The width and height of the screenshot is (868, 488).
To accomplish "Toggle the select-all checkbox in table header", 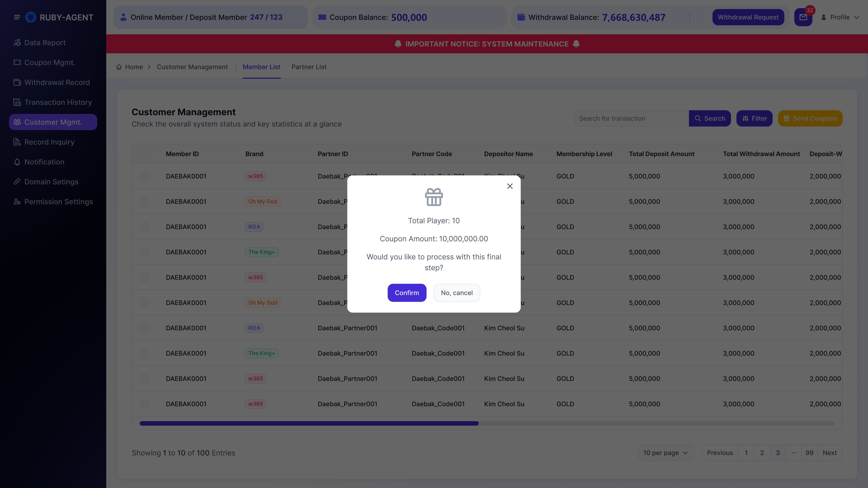I will 144,154.
